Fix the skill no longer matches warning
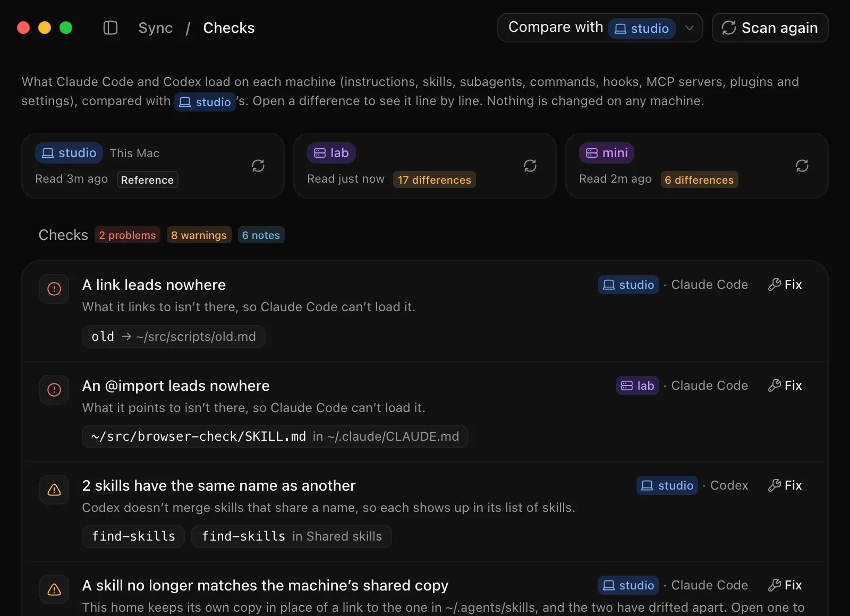850x616 pixels. click(x=785, y=585)
